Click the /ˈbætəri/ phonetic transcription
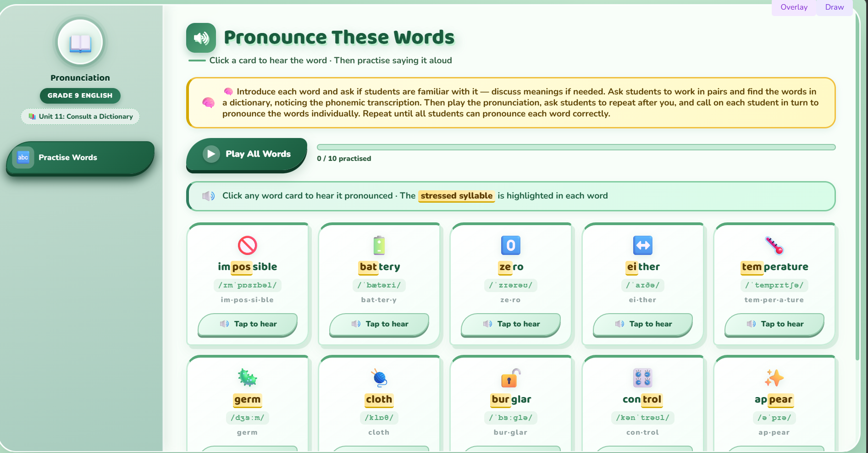The height and width of the screenshot is (453, 868). pyautogui.click(x=379, y=285)
